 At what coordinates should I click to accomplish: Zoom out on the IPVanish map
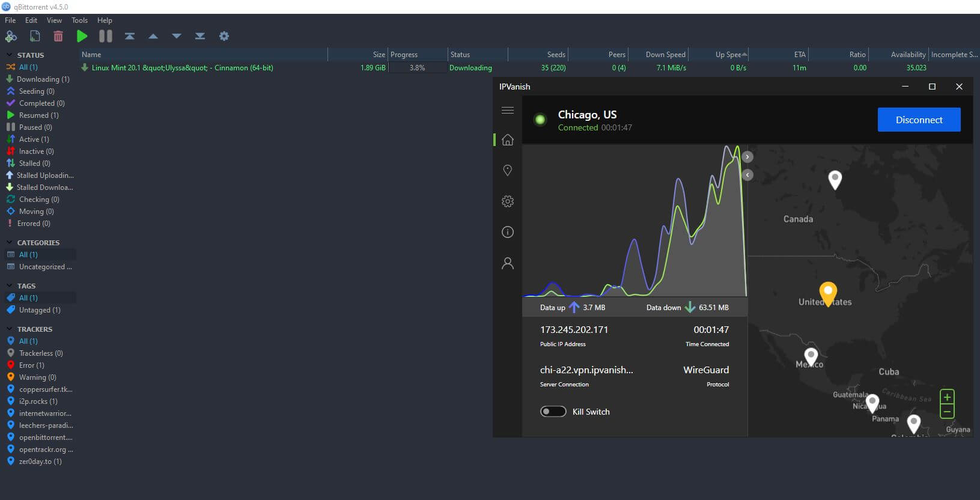click(x=947, y=412)
